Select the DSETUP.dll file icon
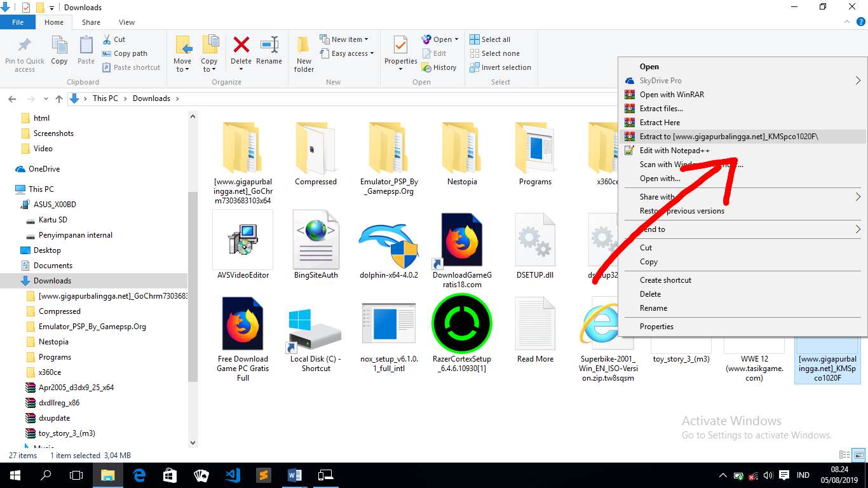 pyautogui.click(x=535, y=240)
